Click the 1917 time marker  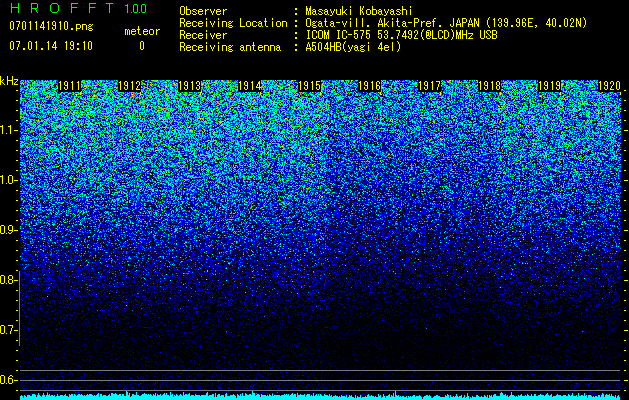pos(430,86)
